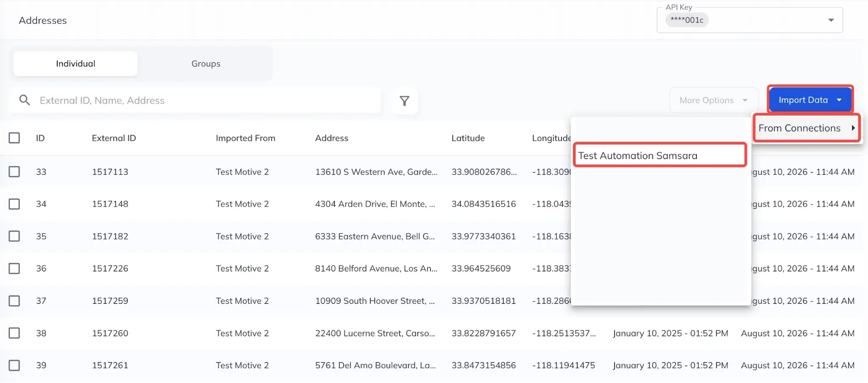Check the box for row ID 38
The width and height of the screenshot is (868, 383).
(14, 333)
